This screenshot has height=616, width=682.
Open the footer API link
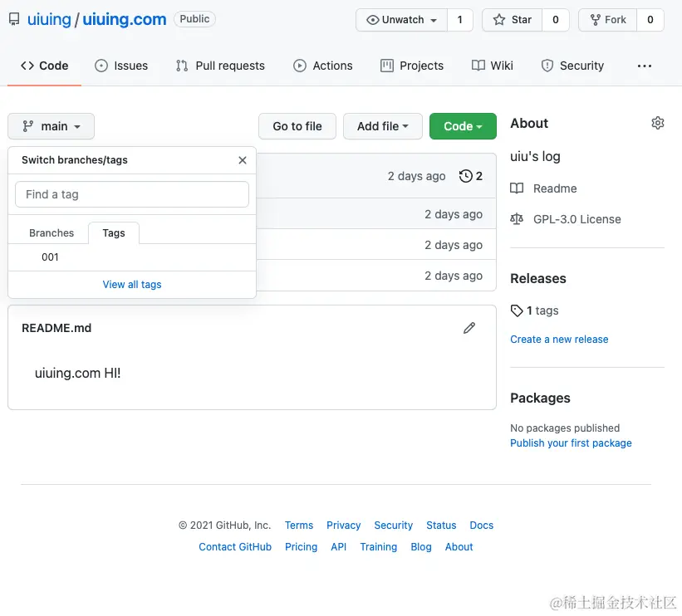coord(338,547)
